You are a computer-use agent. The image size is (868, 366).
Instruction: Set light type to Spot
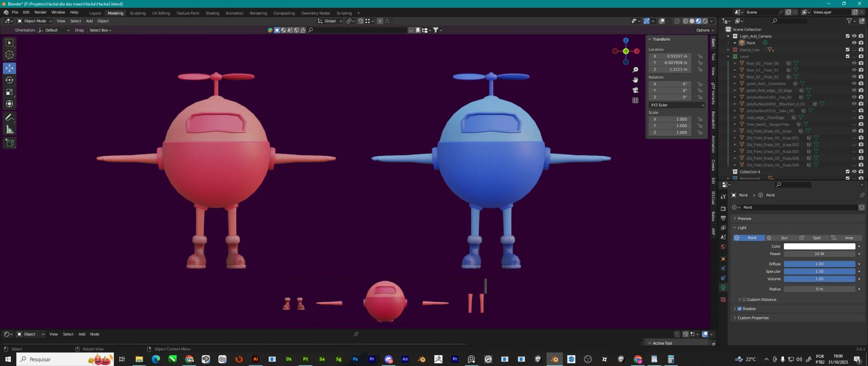[x=813, y=238]
